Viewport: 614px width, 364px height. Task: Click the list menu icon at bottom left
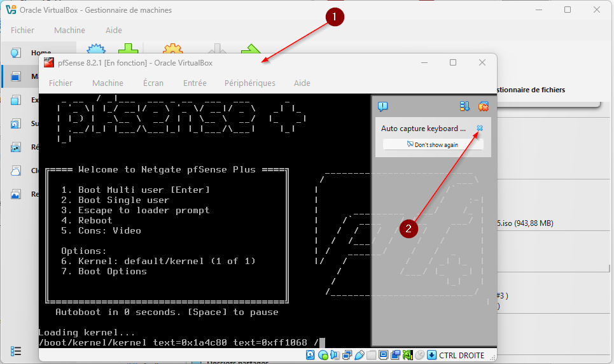pyautogui.click(x=16, y=351)
